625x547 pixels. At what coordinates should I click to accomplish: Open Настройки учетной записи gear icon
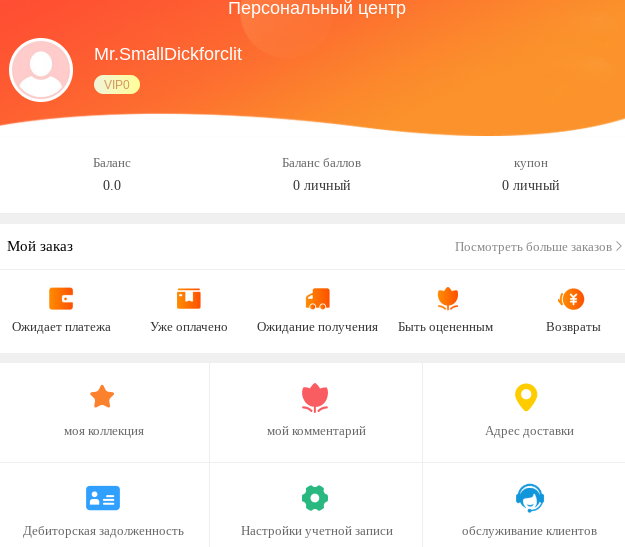click(315, 498)
